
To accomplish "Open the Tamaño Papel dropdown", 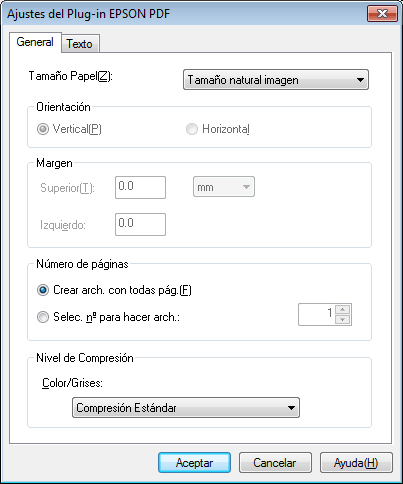I will point(276,80).
